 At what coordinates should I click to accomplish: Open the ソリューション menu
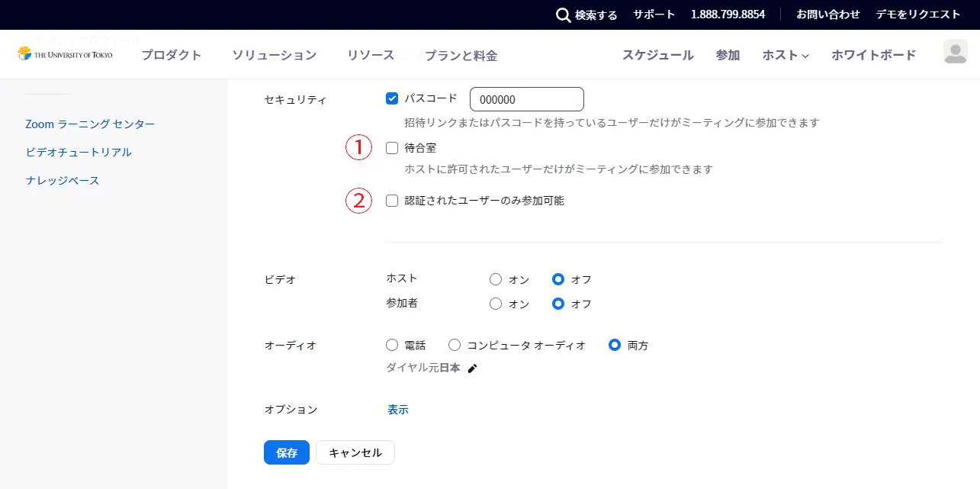tap(274, 55)
